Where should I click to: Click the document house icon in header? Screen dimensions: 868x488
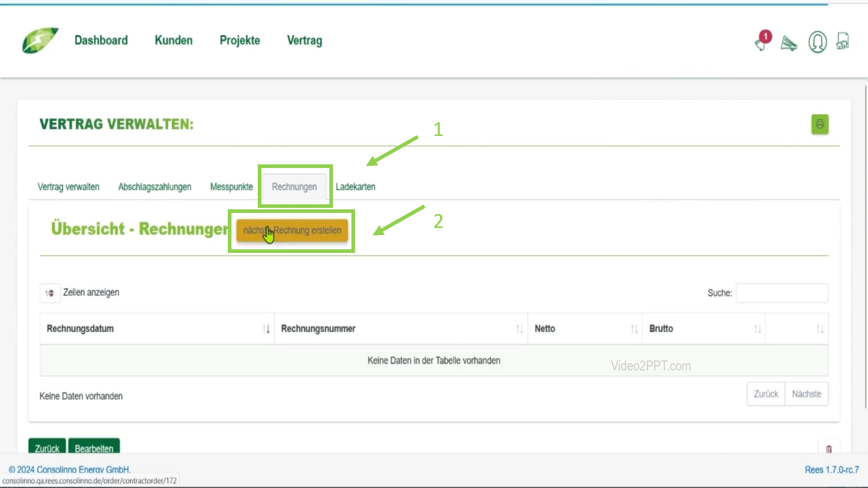842,41
